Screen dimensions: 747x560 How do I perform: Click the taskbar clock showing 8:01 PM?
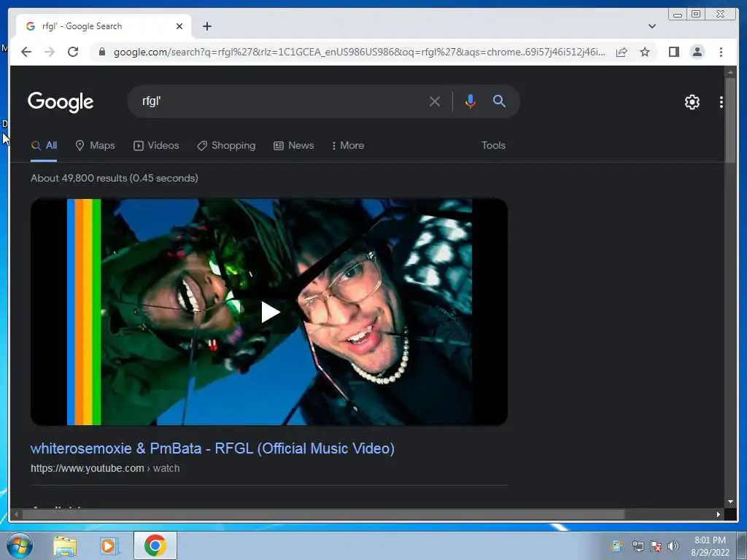click(710, 546)
